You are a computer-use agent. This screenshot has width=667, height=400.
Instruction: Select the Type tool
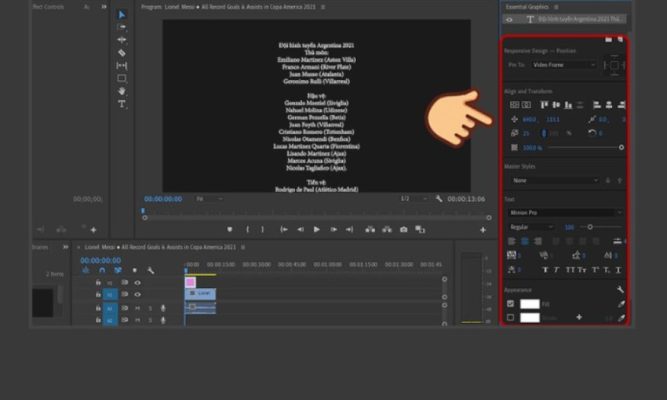[122, 104]
